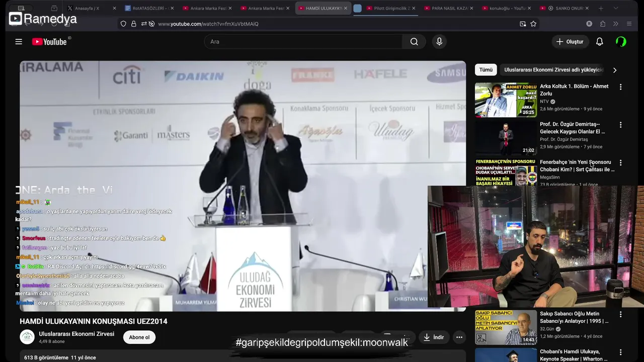The image size is (644, 362).
Task: Visit the 32.Gün channel name
Action: (x=547, y=329)
